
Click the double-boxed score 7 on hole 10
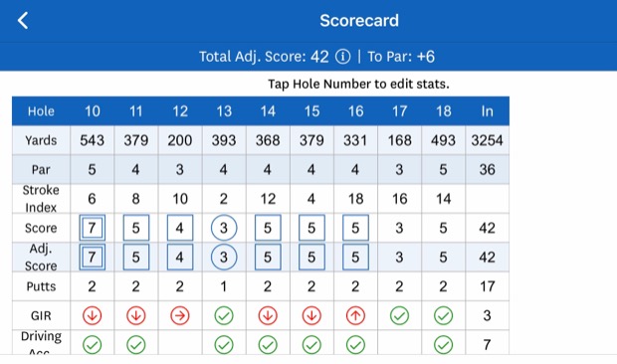93,228
